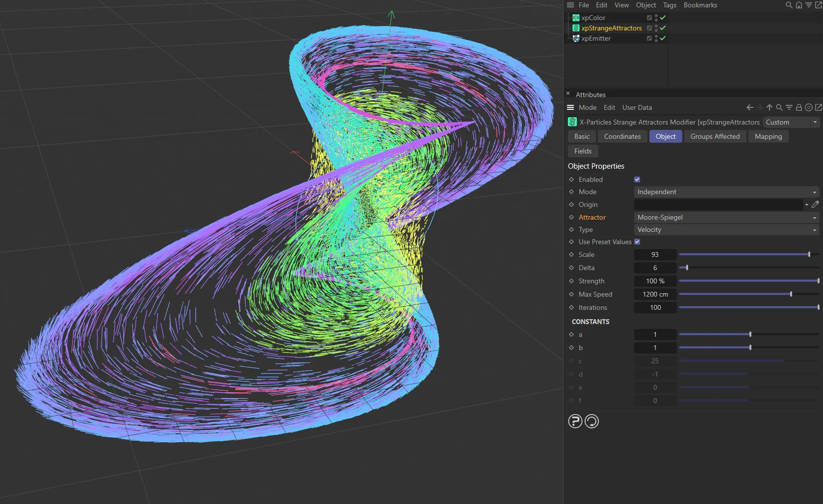Switch to the Groups Affected tab
This screenshot has height=504, width=823.
tap(715, 136)
